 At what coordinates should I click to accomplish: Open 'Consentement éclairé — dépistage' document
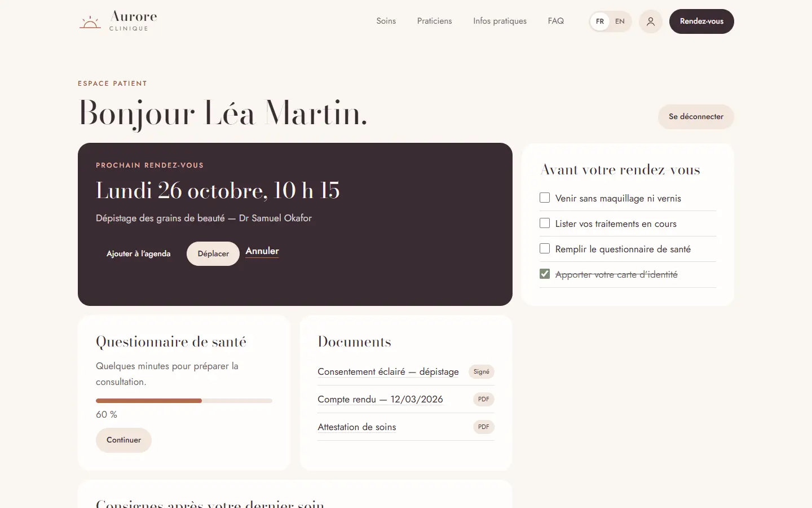coord(388,372)
